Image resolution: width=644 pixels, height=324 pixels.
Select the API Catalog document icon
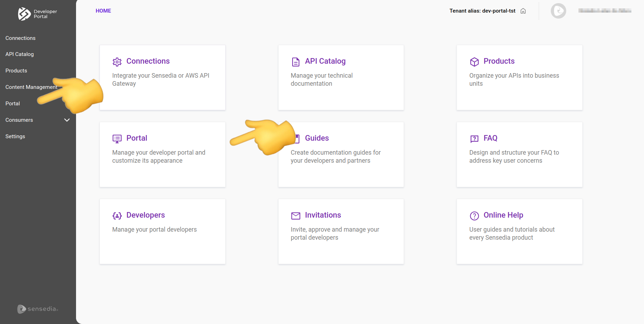(296, 62)
